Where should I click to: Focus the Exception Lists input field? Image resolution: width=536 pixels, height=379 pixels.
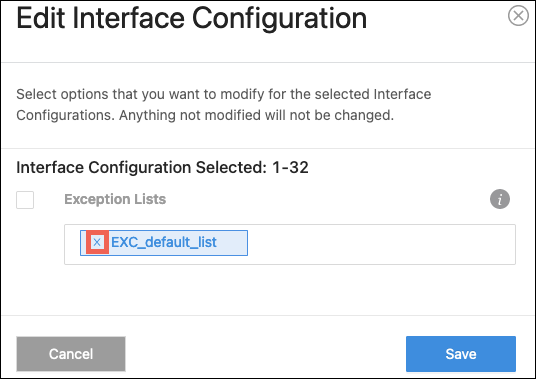pos(290,244)
